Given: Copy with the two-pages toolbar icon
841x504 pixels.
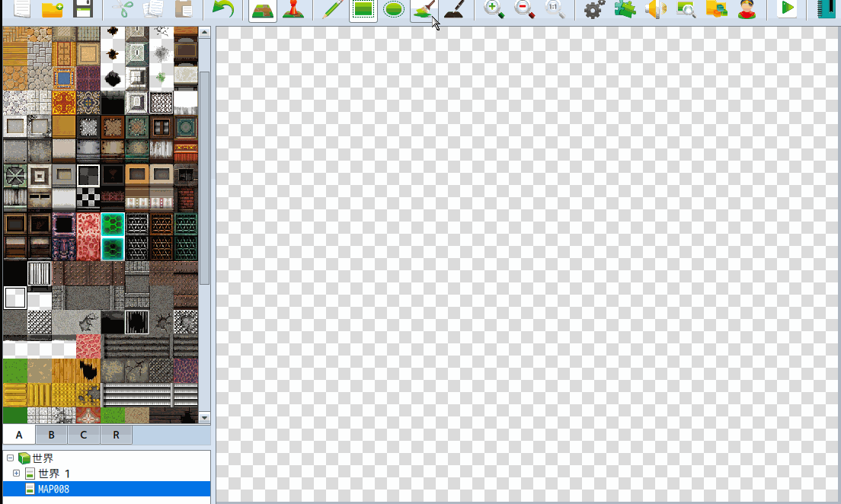Looking at the screenshot, I should [x=153, y=8].
